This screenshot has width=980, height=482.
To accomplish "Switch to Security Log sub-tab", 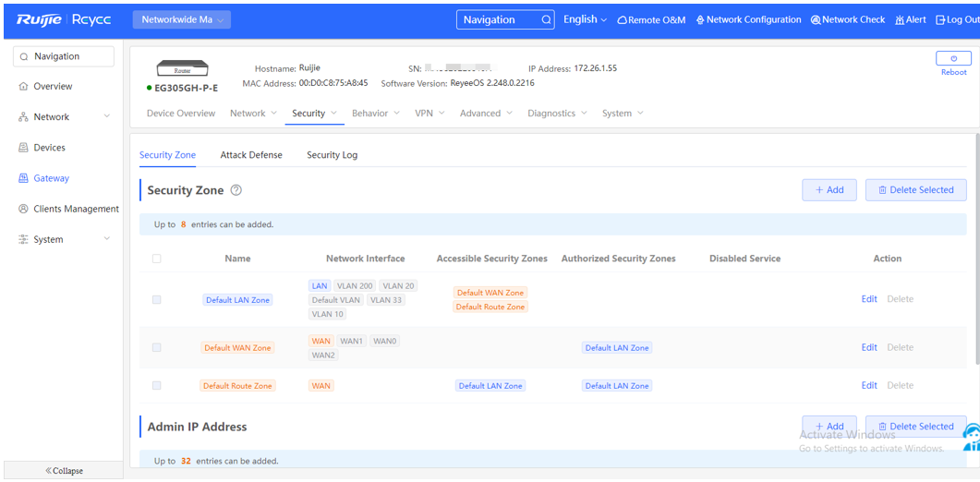I will point(332,155).
